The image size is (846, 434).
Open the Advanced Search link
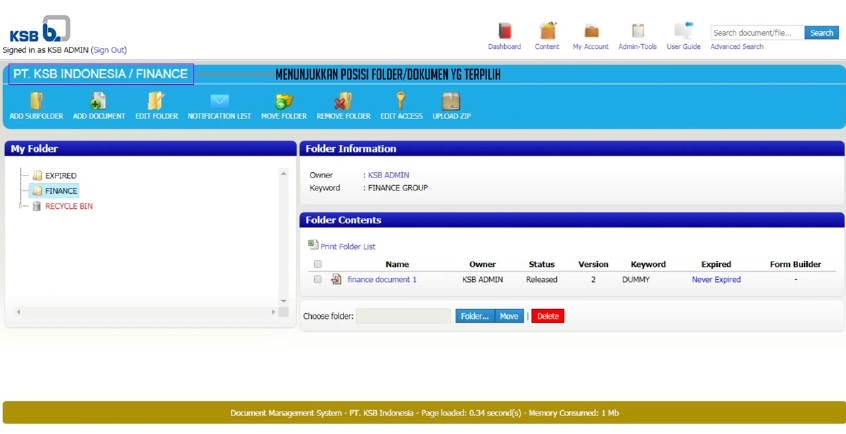point(736,46)
